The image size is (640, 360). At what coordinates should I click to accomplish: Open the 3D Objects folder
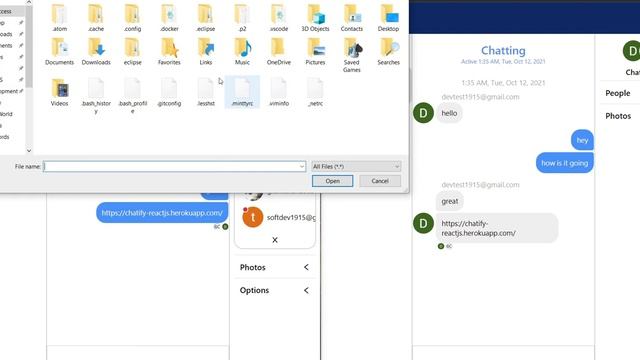click(315, 18)
